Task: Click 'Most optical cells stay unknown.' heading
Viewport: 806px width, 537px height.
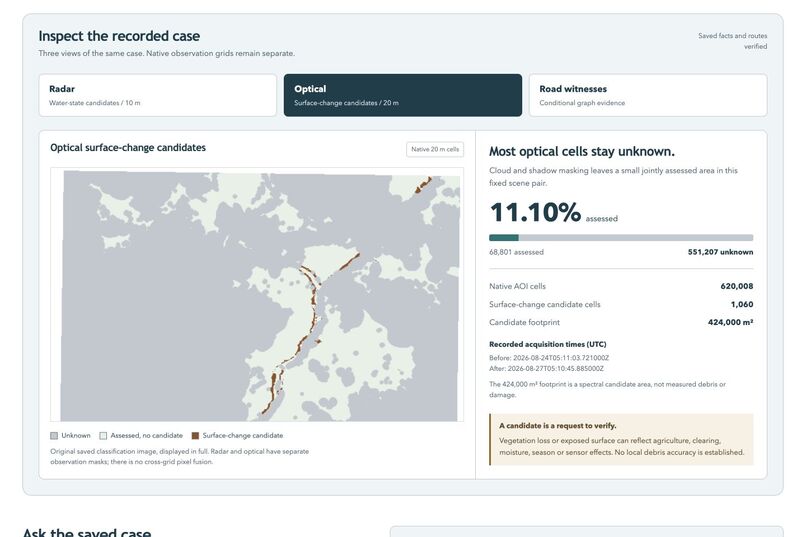Action: (581, 152)
